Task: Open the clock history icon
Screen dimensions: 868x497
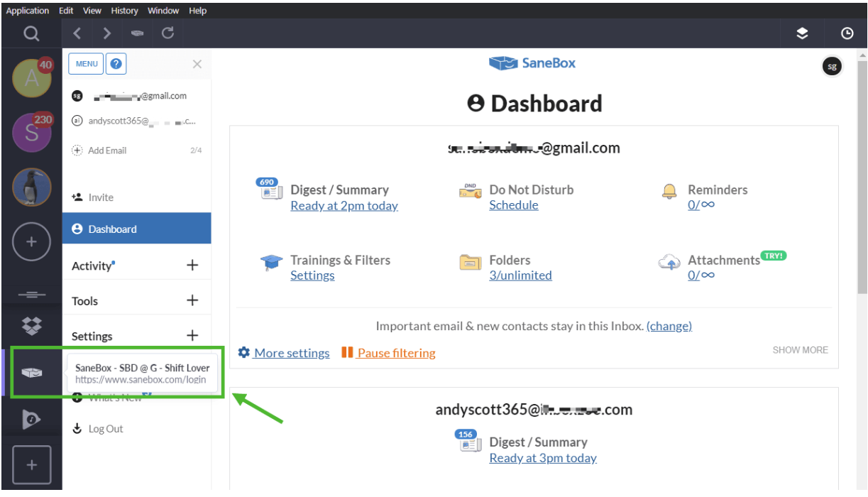Action: click(x=847, y=33)
